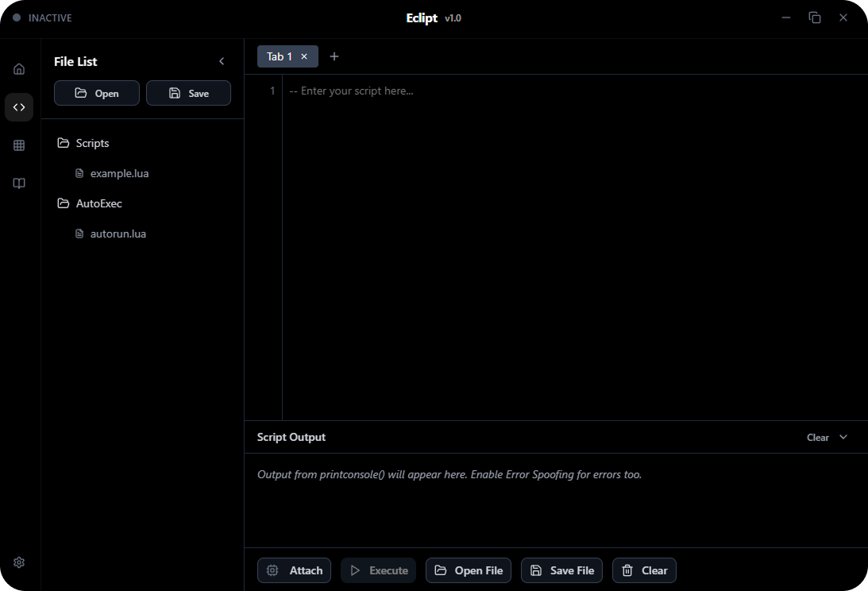The image size is (868, 591).
Task: Open the book documentation sidebar icon
Action: pos(19,183)
